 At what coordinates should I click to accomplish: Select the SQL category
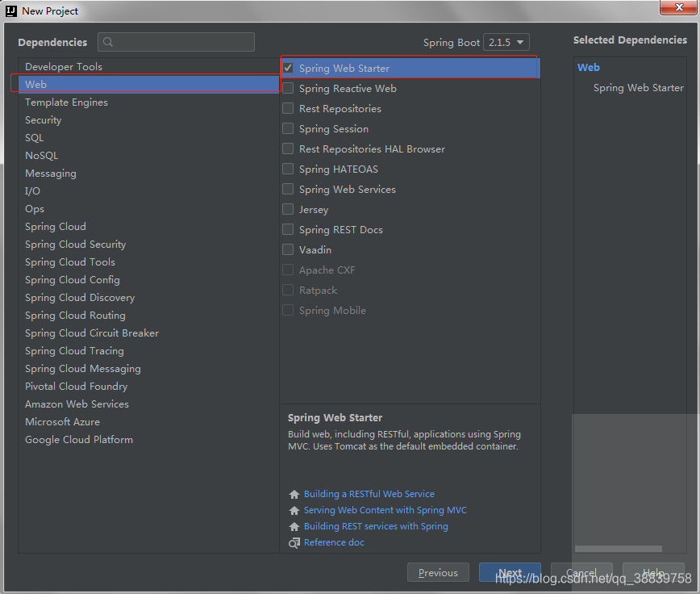148,137
